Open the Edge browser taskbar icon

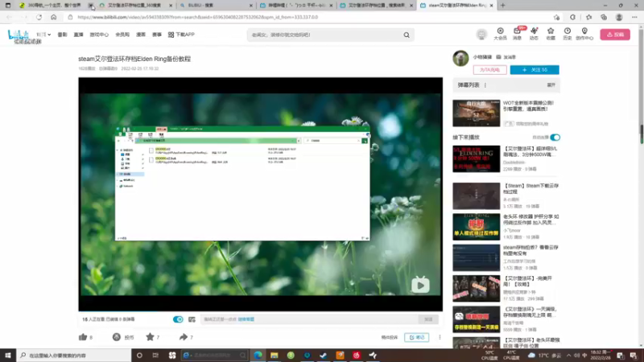[258, 355]
